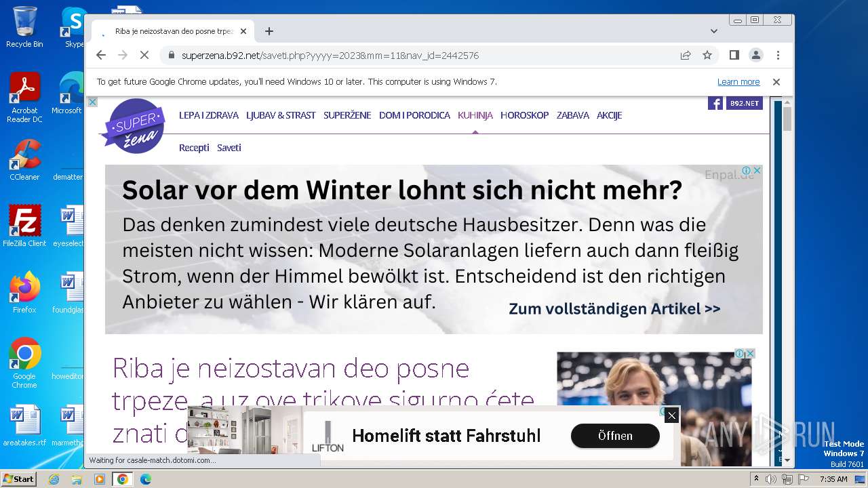Open the DOM I PORODICA menu
868x488 pixels.
click(414, 115)
